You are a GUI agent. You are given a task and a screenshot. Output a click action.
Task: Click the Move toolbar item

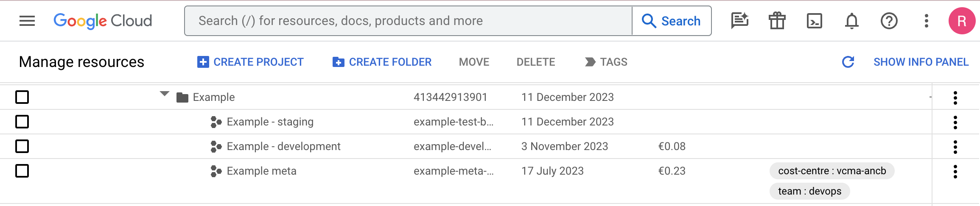point(474,62)
